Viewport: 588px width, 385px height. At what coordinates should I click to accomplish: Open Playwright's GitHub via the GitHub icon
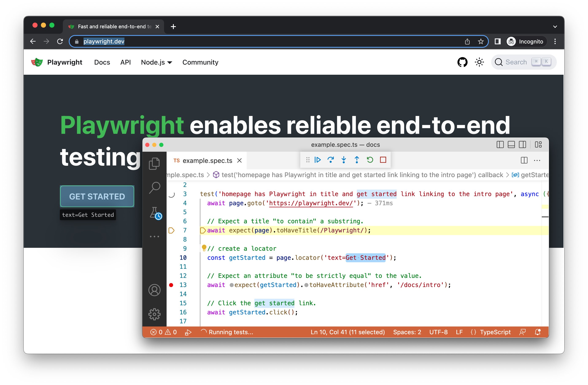tap(462, 62)
